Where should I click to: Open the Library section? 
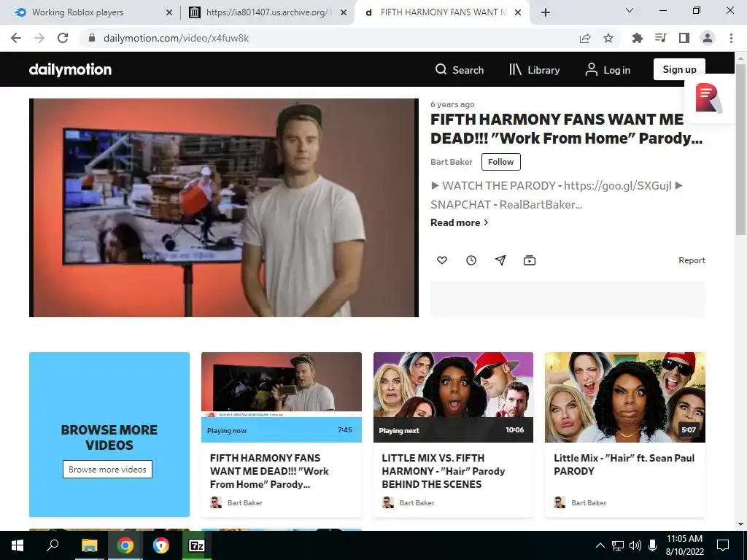click(534, 70)
